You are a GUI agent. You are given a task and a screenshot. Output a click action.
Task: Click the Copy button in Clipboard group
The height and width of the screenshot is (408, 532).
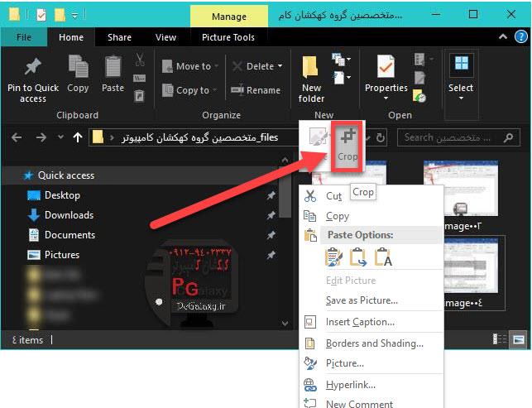(78, 74)
